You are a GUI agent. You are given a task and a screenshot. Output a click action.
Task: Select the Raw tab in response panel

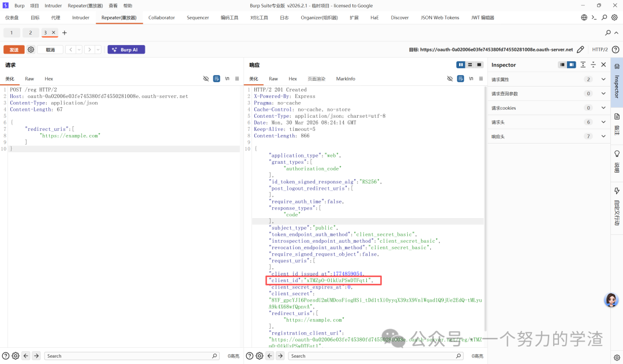pos(273,78)
